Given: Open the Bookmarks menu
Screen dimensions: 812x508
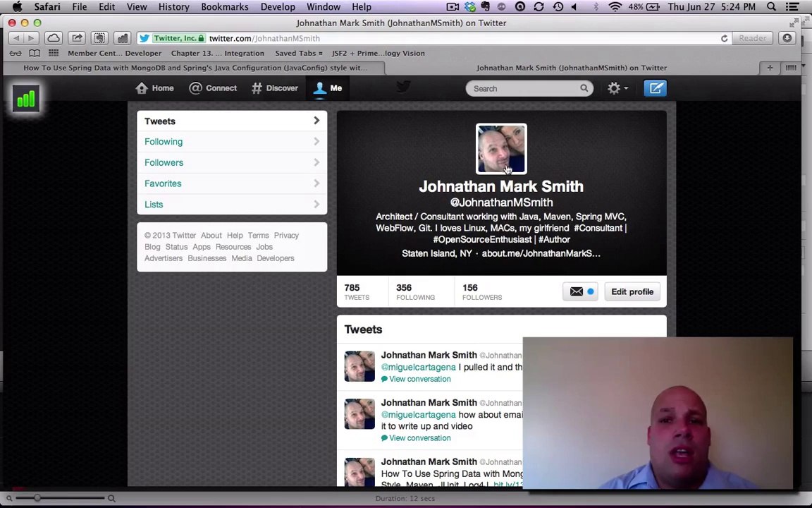Looking at the screenshot, I should click(225, 7).
